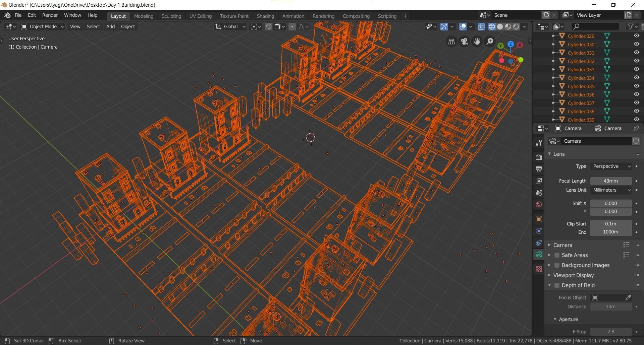Open Global transform orientation dropdown

(x=230, y=26)
